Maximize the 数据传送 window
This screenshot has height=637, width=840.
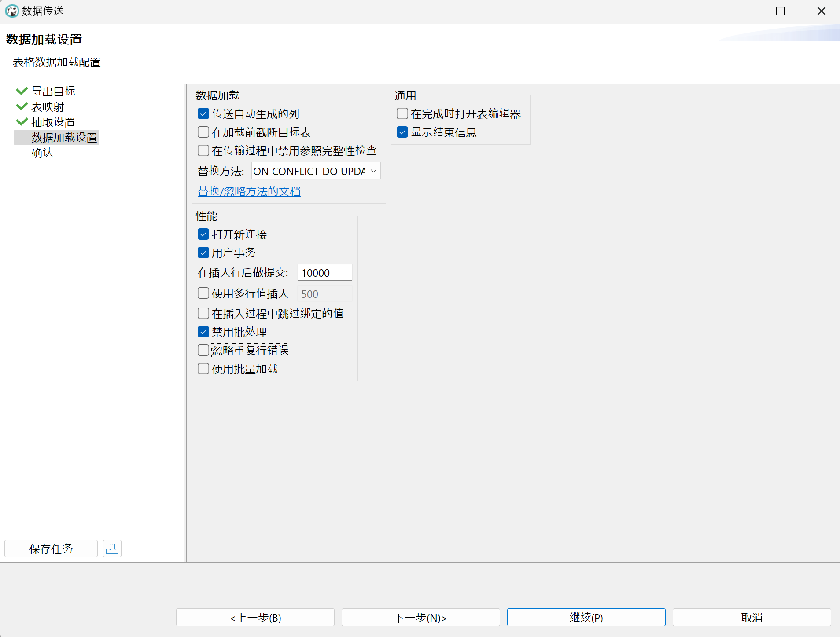point(781,11)
